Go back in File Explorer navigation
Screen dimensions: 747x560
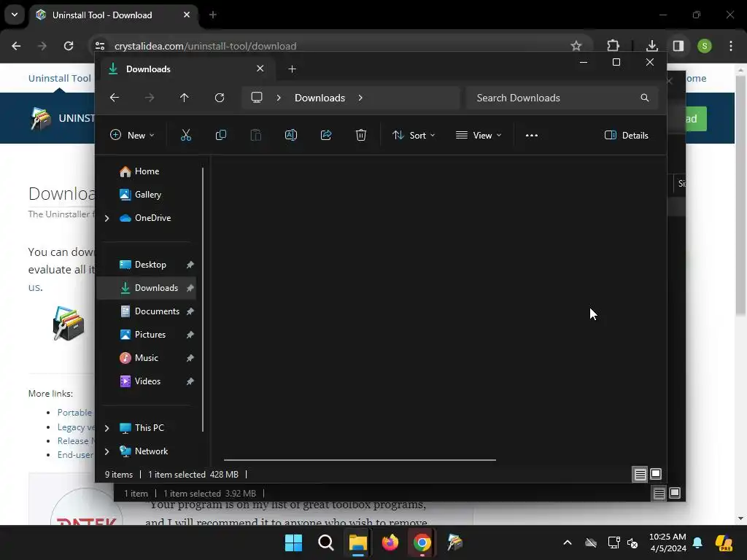pos(115,98)
